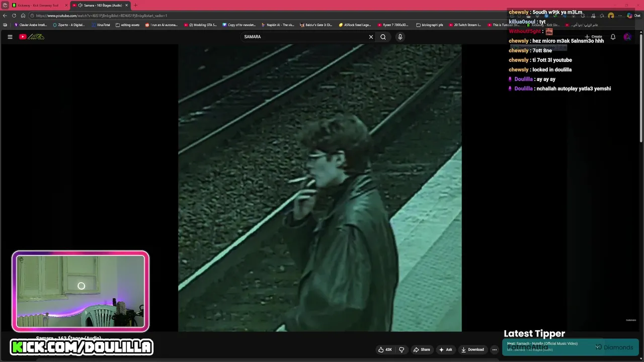Open the Copilot Chat sidebar button
644x362 pixels.
633,16
